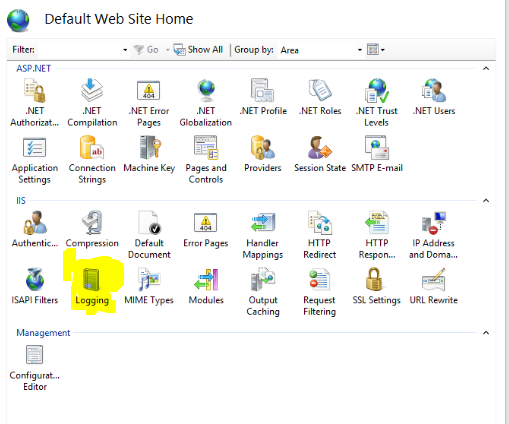Image resolution: width=509 pixels, height=424 pixels.
Task: Click the Default Web Site globe icon
Action: (x=18, y=20)
